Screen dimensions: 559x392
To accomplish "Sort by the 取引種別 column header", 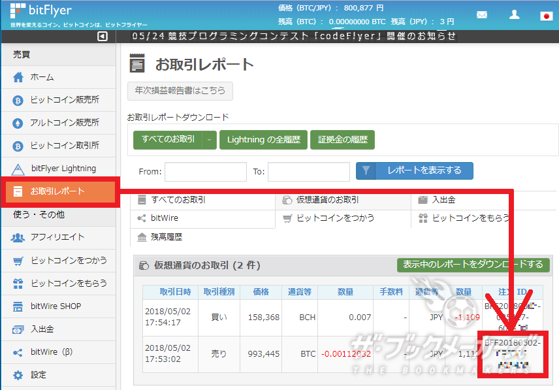I will pos(219,292).
